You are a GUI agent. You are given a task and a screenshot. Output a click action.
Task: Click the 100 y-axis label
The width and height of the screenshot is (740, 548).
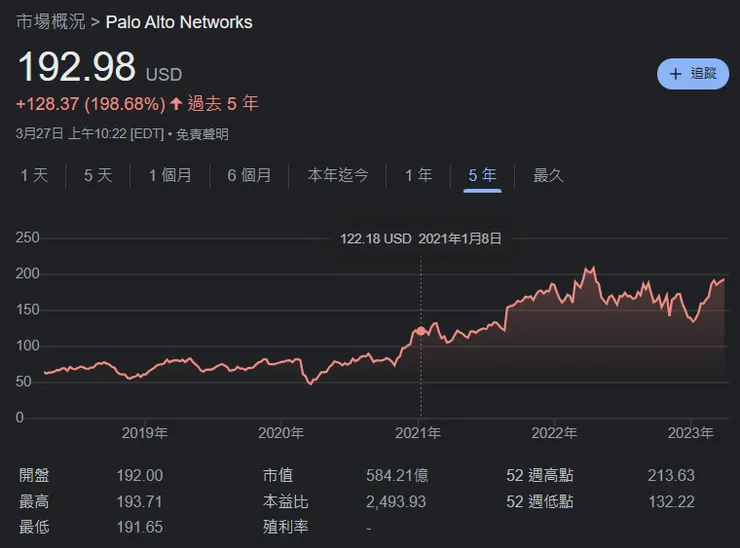27,346
